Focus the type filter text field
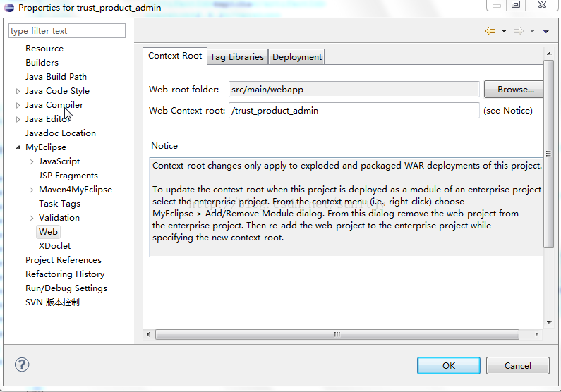This screenshot has width=561, height=392. [67, 31]
